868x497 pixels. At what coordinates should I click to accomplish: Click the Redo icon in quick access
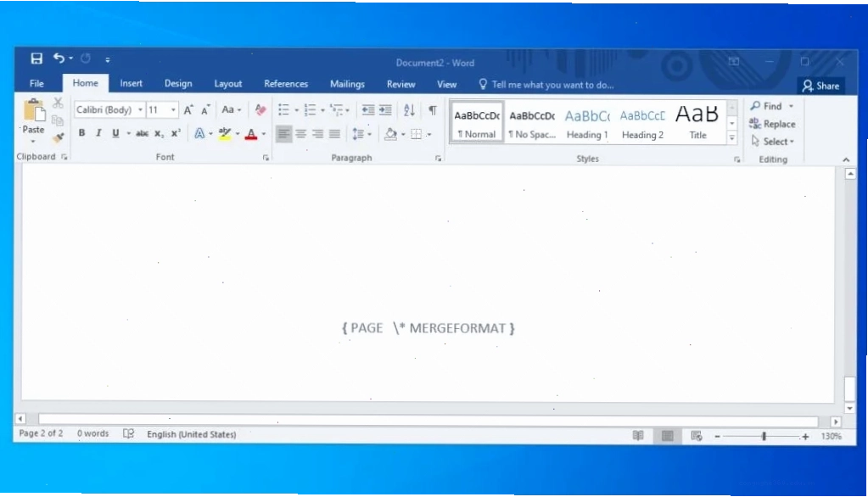pyautogui.click(x=86, y=59)
